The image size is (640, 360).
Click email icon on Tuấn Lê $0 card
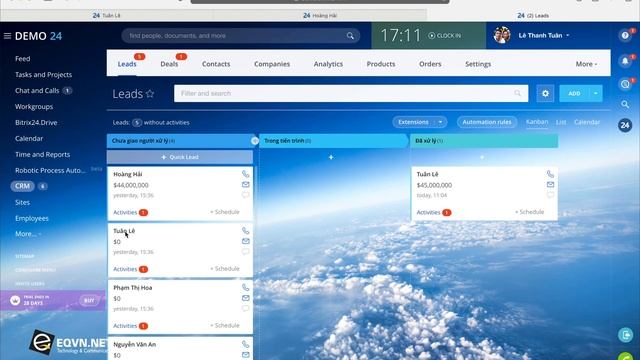tap(245, 241)
